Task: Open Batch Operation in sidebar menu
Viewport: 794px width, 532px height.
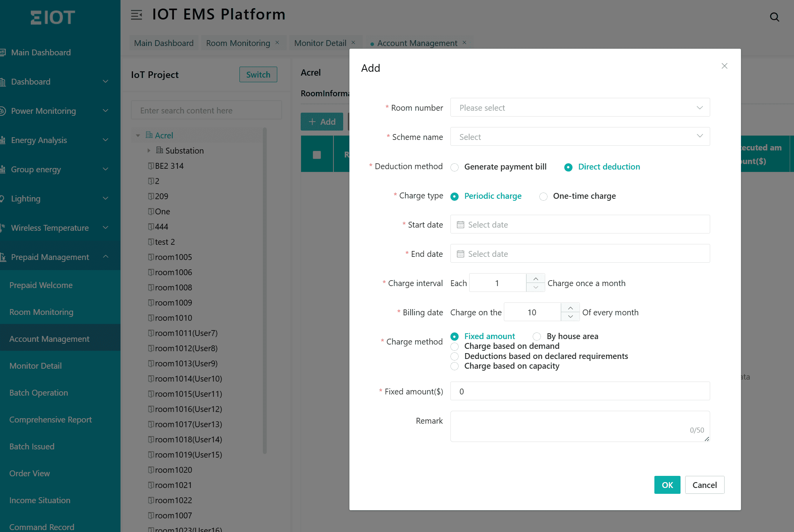Action: 39,392
